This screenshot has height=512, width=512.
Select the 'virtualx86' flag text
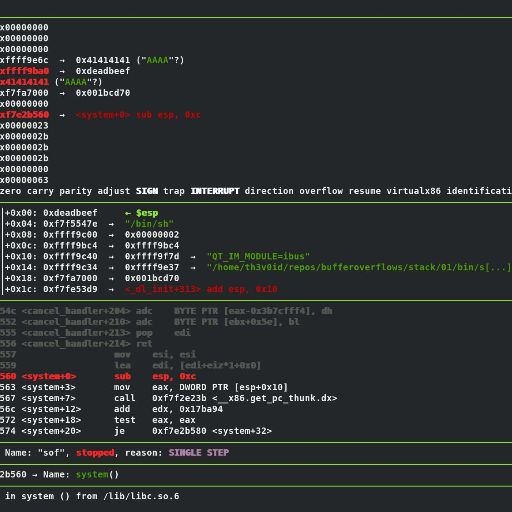413,191
